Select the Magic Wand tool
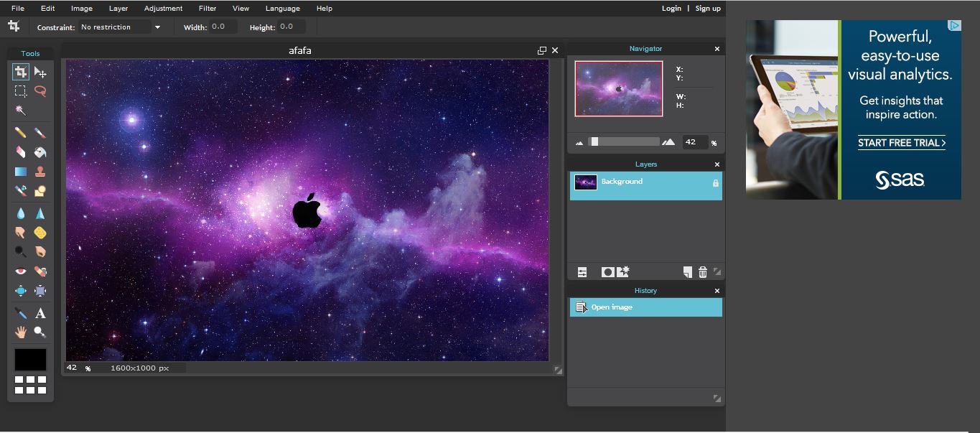Screen dimensions: 980x433 [x=20, y=110]
